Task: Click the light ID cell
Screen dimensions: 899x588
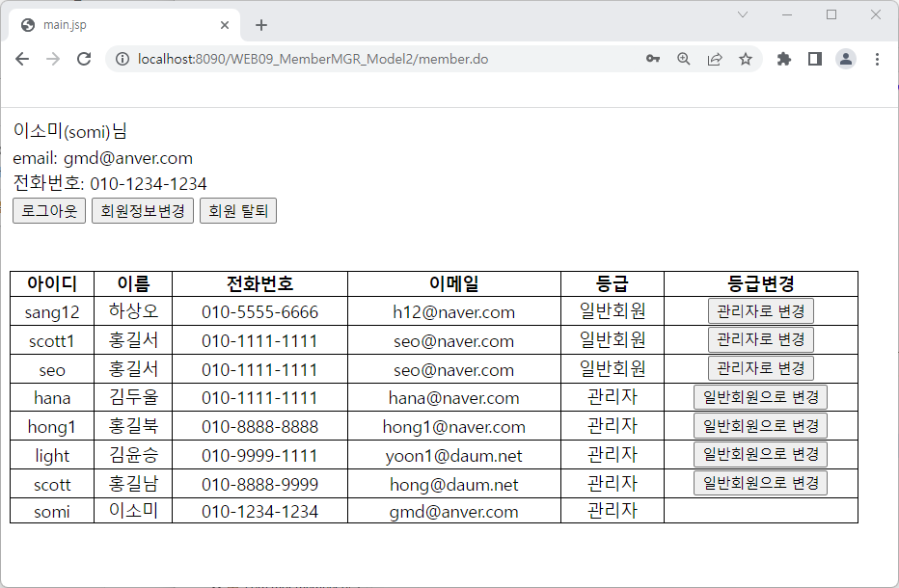Action: click(52, 456)
